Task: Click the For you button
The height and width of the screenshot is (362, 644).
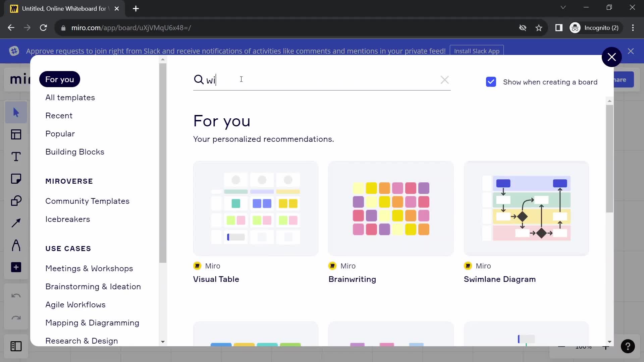Action: (60, 79)
